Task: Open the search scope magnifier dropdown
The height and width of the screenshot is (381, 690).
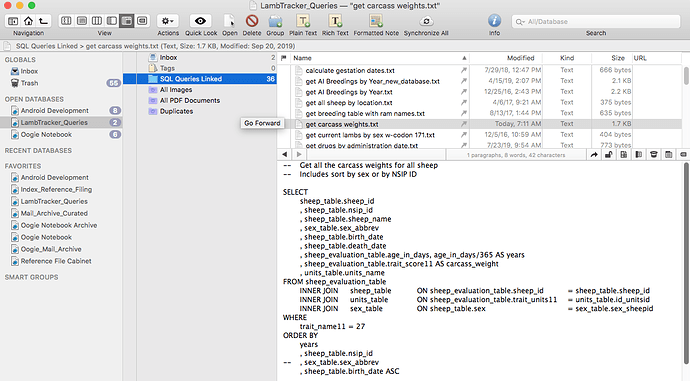Action: pos(520,22)
